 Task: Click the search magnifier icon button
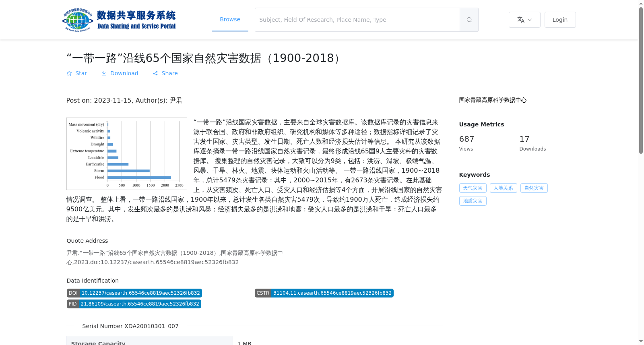[x=469, y=20]
